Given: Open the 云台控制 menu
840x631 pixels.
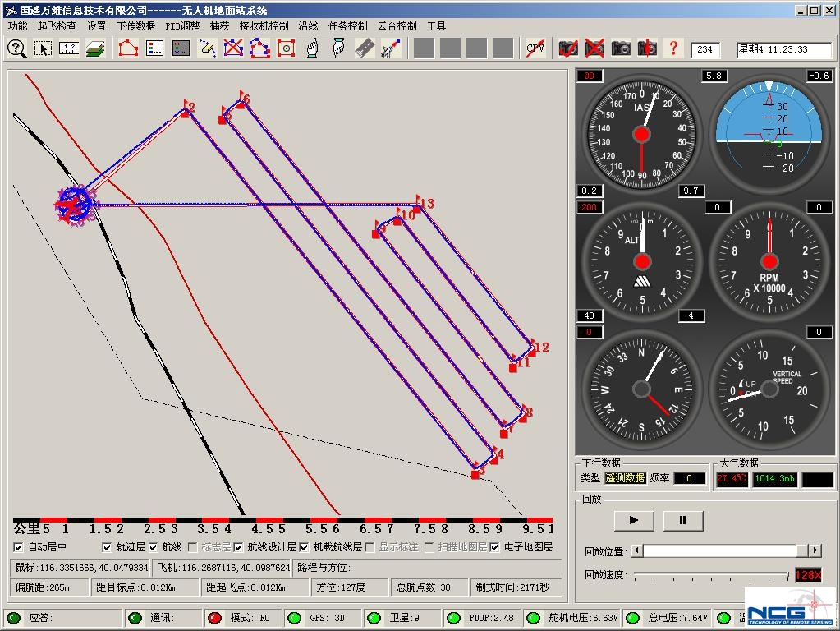Looking at the screenshot, I should pos(397,26).
